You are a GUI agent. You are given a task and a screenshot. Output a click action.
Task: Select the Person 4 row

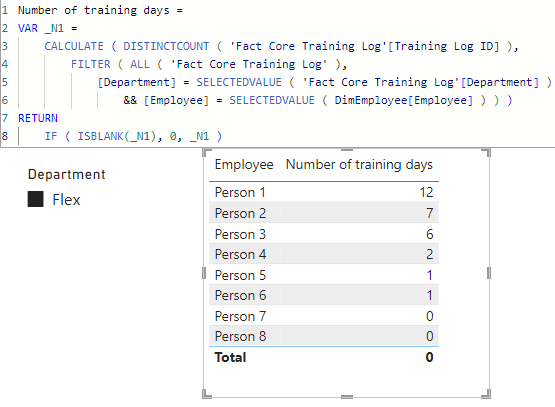pyautogui.click(x=324, y=254)
